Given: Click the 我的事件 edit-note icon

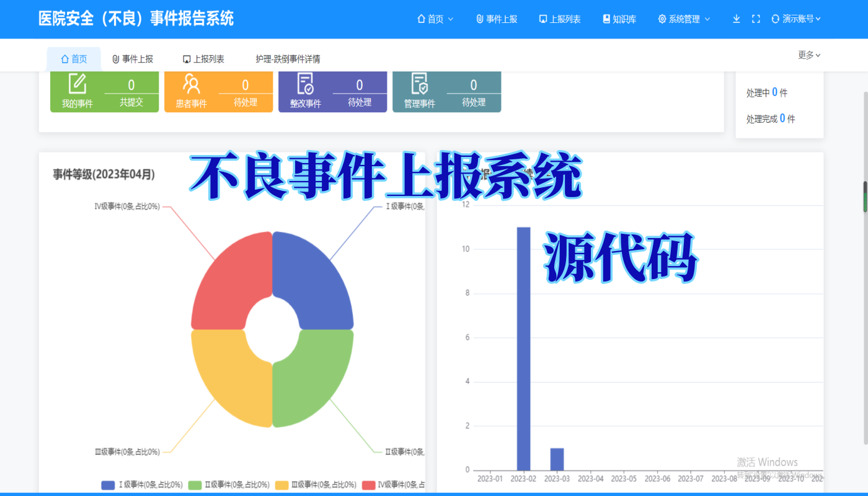Looking at the screenshot, I should tap(77, 84).
